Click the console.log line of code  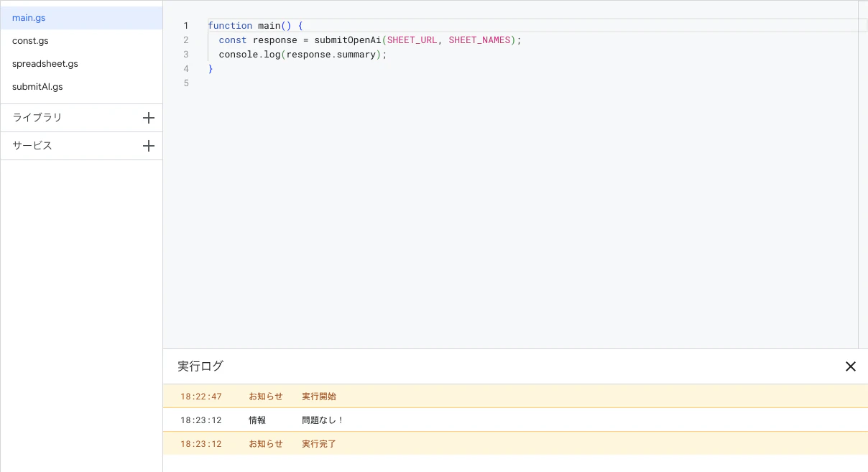point(303,55)
